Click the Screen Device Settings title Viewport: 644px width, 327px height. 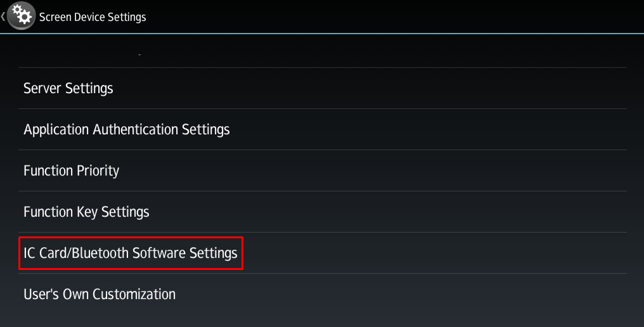(93, 17)
